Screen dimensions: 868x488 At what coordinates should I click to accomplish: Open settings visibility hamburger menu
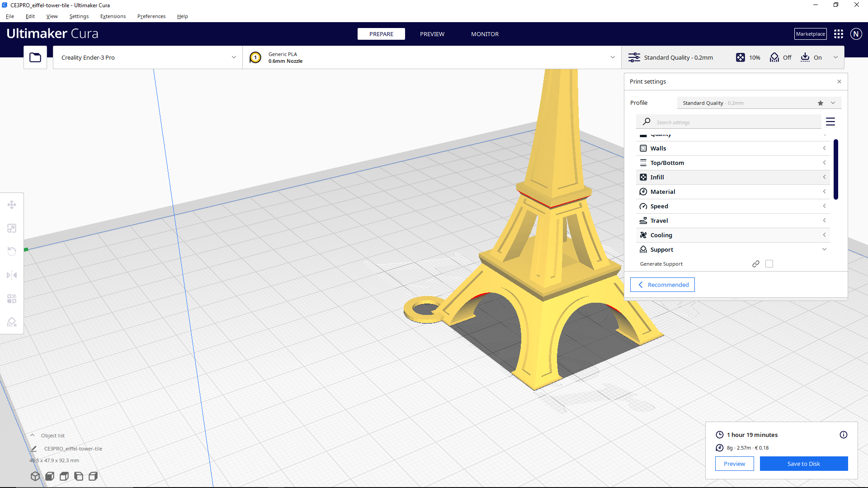tap(830, 122)
